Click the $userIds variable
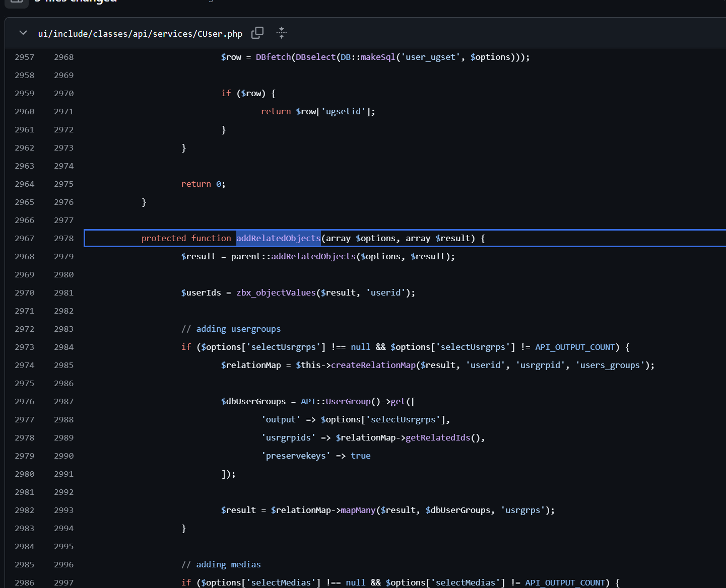 (201, 292)
